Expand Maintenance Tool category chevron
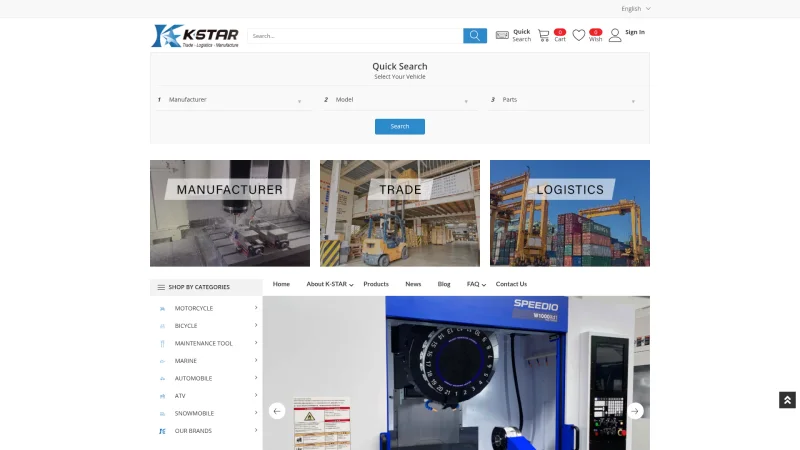Viewport: 800px width, 450px height. [x=256, y=342]
